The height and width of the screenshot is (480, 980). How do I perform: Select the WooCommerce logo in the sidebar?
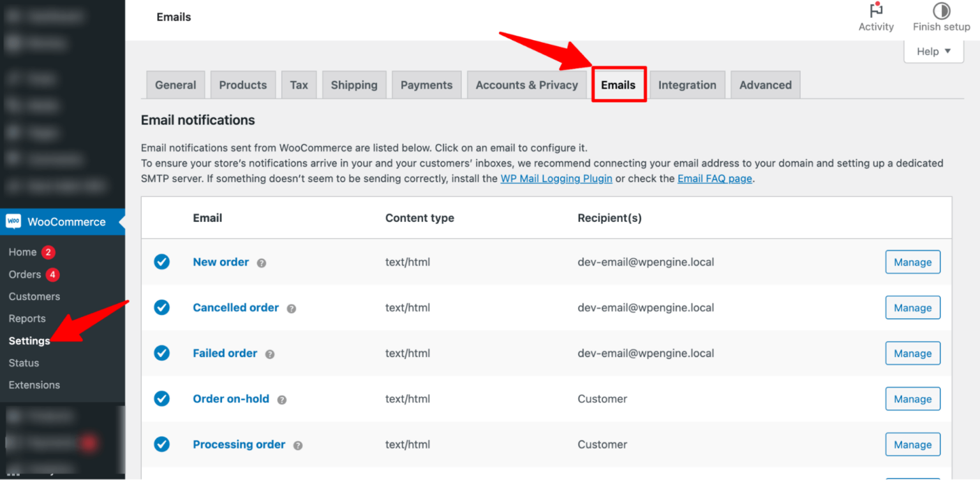click(x=13, y=221)
